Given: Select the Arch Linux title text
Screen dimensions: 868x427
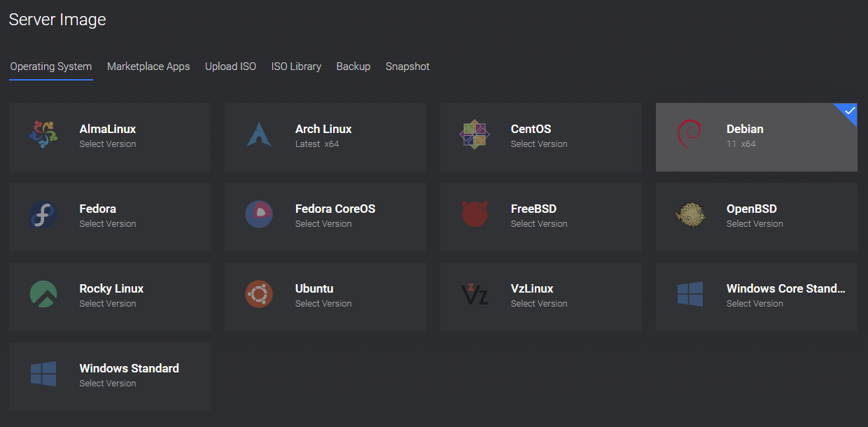Looking at the screenshot, I should click(323, 129).
